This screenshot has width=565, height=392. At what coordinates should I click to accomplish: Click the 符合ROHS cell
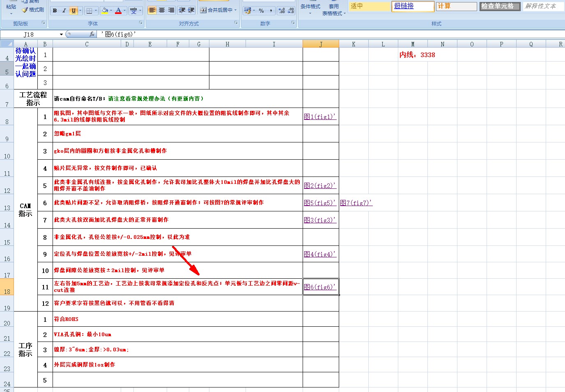(178, 319)
